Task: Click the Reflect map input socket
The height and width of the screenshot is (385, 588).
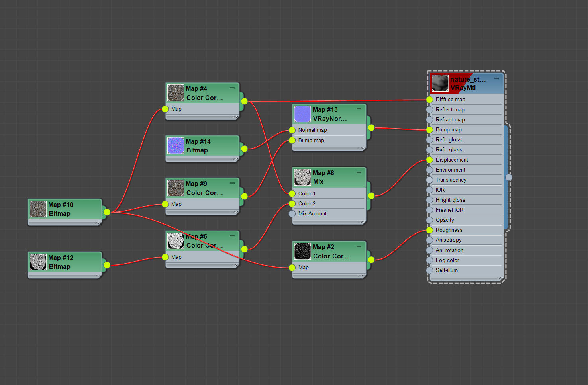Action: (x=429, y=110)
